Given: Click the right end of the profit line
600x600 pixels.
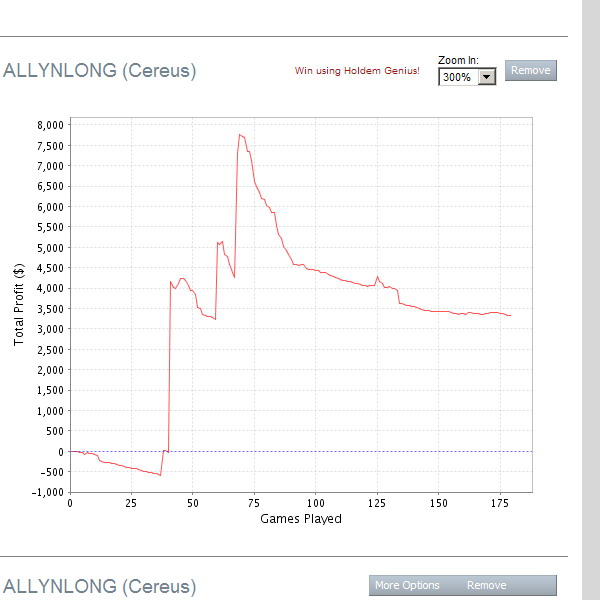Looking at the screenshot, I should (510, 316).
